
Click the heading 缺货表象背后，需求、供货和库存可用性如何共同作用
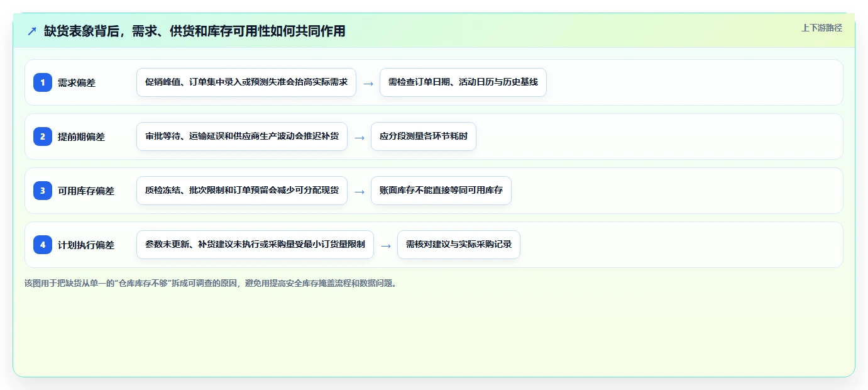coord(195,31)
